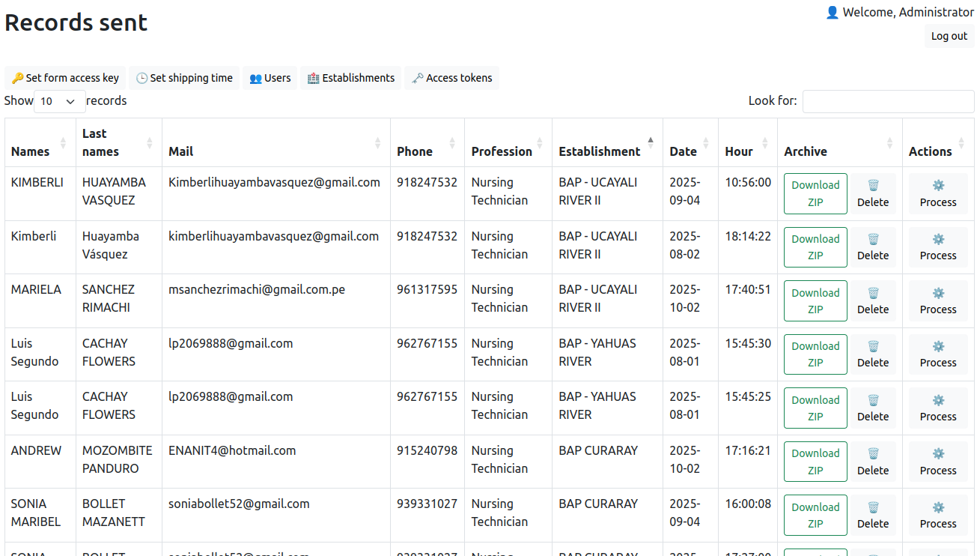The image size is (980, 556).
Task: Click the clock icon on Set shipping time
Action: tap(141, 78)
